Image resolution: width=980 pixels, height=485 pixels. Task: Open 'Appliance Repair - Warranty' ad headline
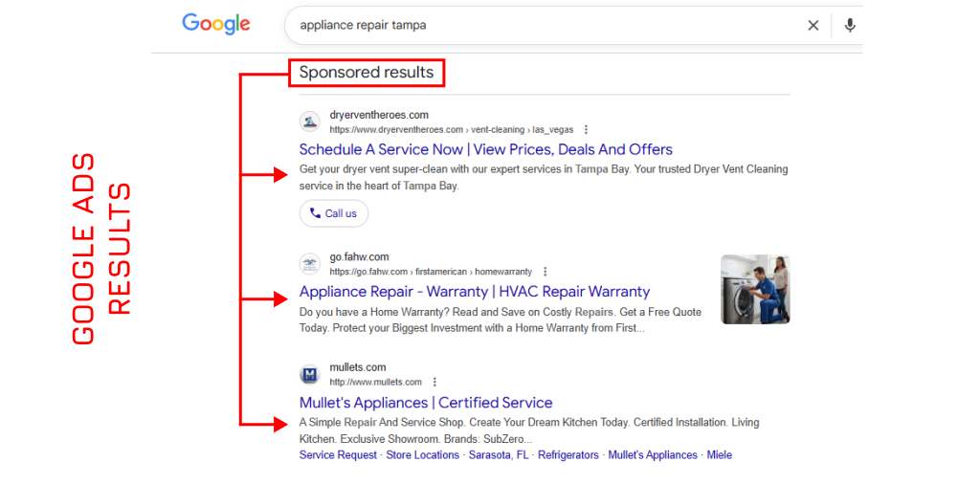tap(475, 291)
